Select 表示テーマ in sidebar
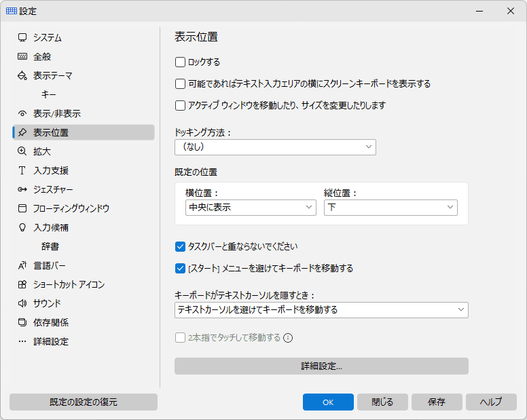 click(x=84, y=75)
